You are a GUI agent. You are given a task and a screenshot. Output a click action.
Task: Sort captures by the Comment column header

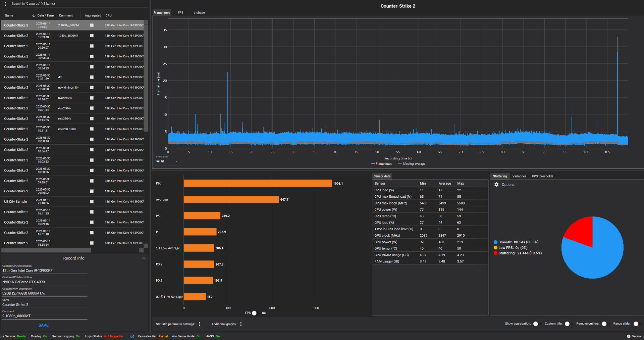(66, 15)
